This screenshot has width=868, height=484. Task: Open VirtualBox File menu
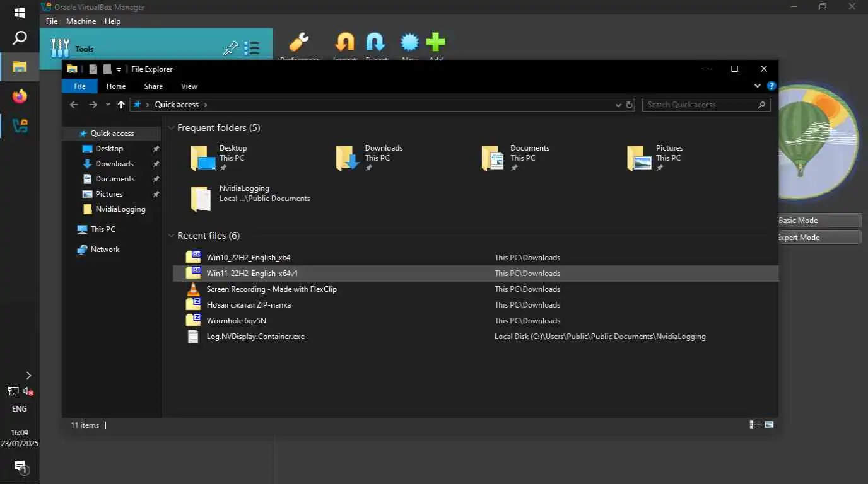click(52, 21)
